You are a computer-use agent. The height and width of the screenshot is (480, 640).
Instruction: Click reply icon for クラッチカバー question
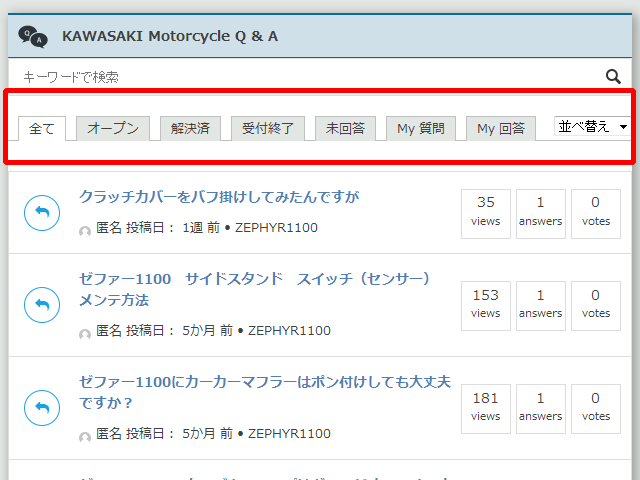coord(42,213)
